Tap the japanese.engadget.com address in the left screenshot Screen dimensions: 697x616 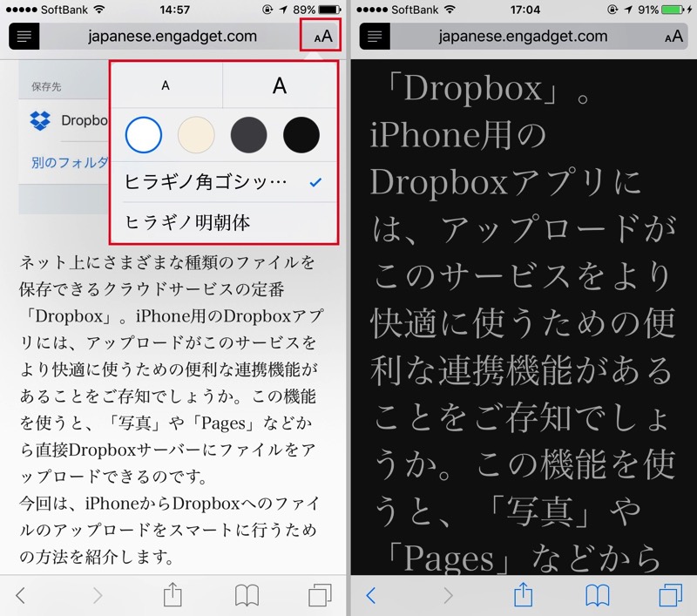[173, 36]
